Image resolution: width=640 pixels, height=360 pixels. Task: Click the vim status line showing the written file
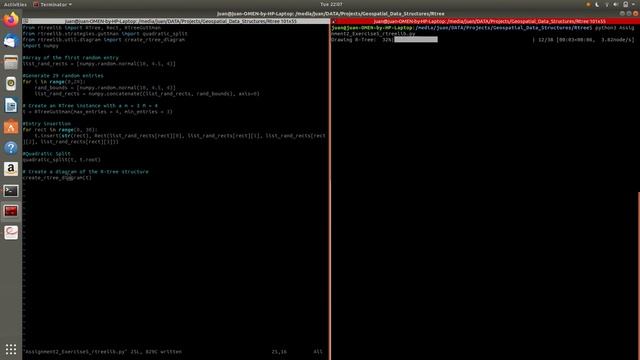pos(102,351)
